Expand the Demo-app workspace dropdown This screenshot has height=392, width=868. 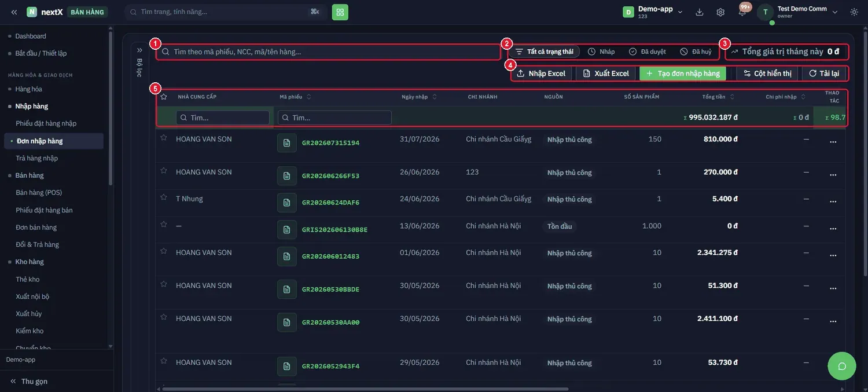653,12
